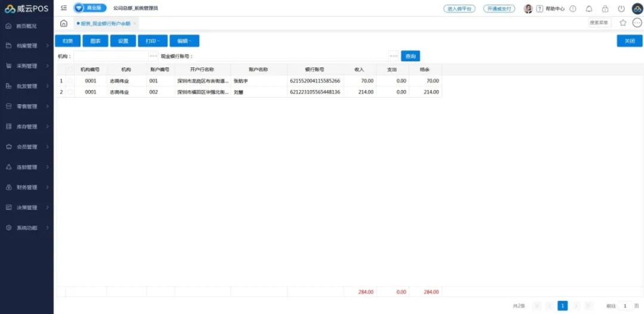Open the 帮助中心 link
The width and height of the screenshot is (644, 314).
[x=555, y=8]
